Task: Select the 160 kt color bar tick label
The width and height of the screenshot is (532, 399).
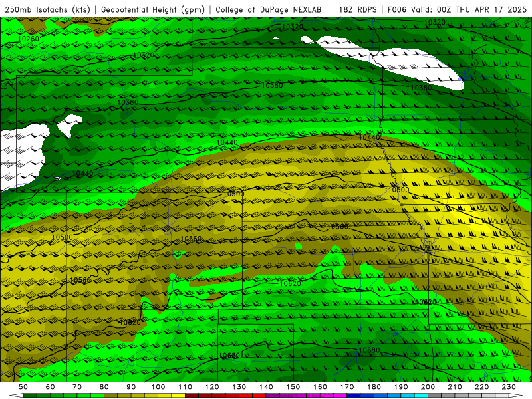Action: [x=320, y=387]
